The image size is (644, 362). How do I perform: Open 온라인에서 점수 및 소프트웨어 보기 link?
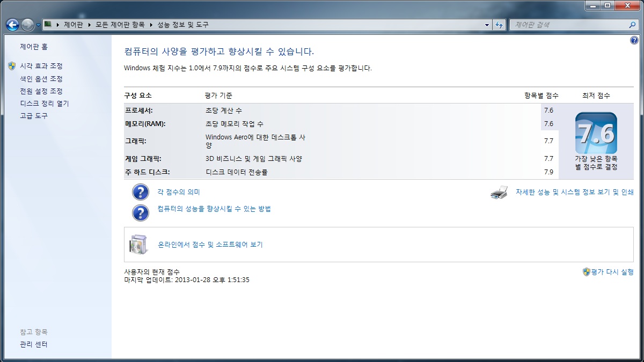210,245
